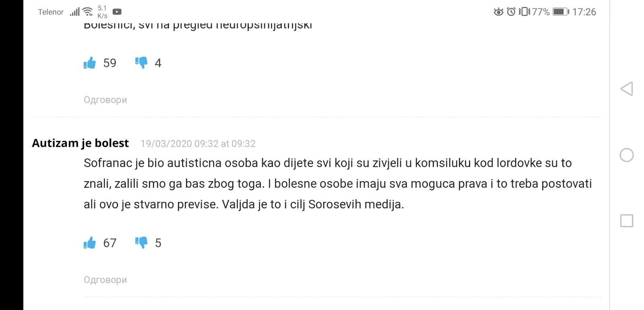Tap the alarm clock status icon
Viewport: 644px width, 310px height.
tap(511, 12)
